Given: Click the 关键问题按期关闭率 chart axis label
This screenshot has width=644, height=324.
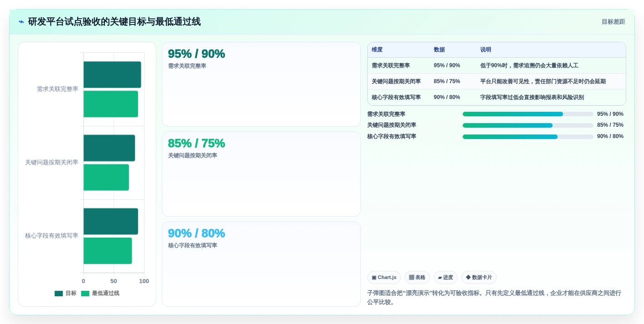Looking at the screenshot, I should click(x=51, y=162).
